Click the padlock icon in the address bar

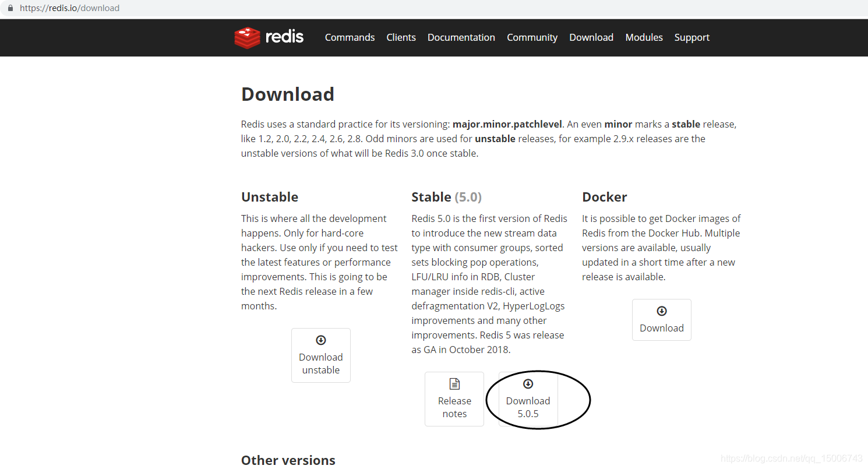coord(10,8)
